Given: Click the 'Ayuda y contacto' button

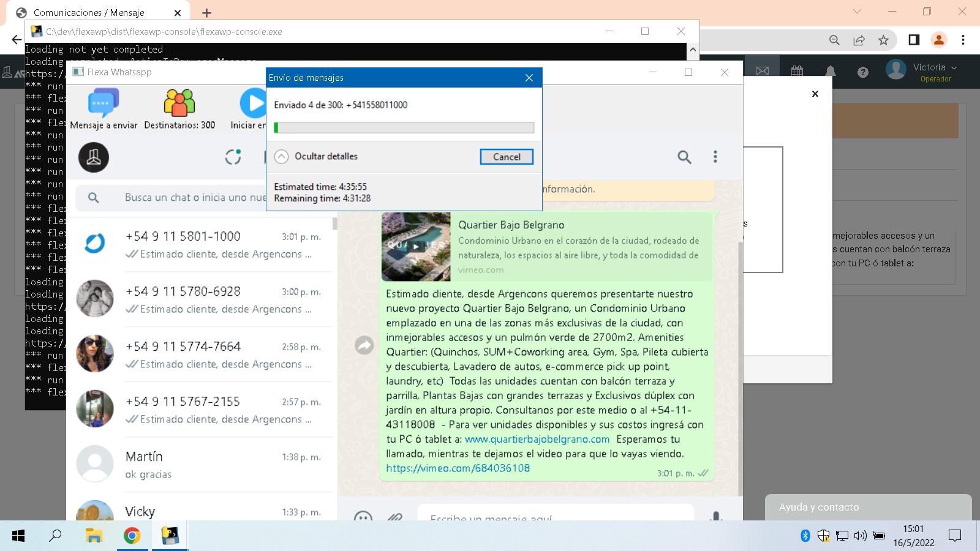Looking at the screenshot, I should [868, 507].
